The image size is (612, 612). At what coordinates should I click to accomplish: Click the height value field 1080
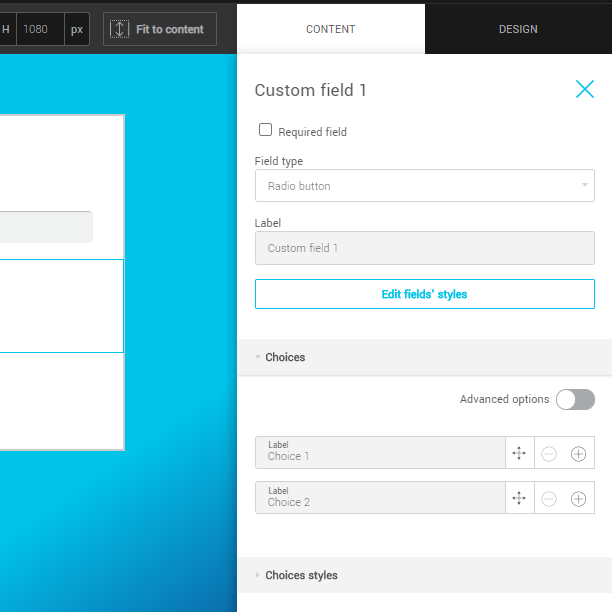pyautogui.click(x=39, y=29)
